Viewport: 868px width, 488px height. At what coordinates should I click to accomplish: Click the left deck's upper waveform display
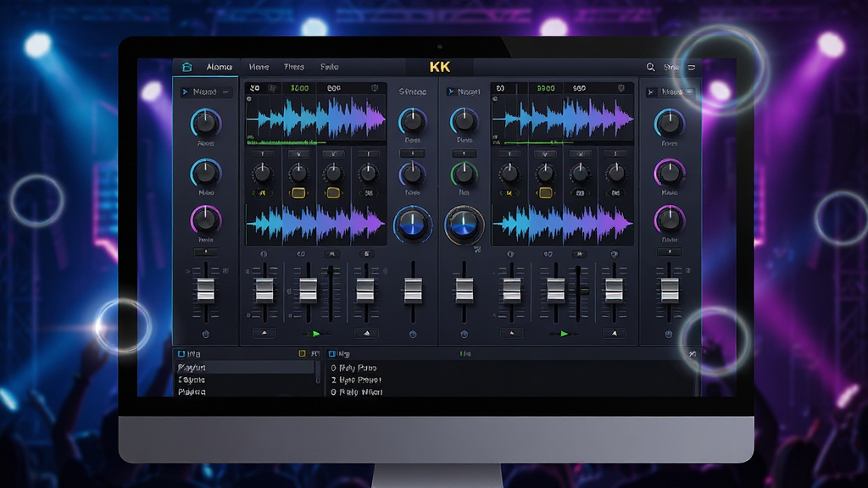click(315, 118)
